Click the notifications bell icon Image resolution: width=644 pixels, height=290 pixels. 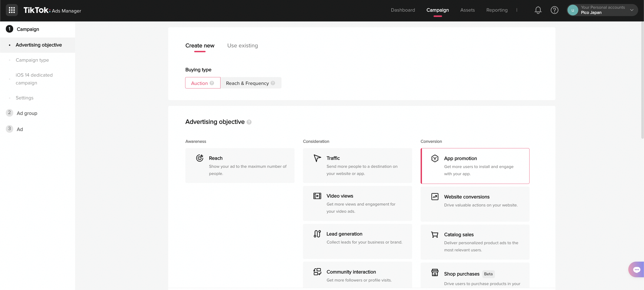538,10
